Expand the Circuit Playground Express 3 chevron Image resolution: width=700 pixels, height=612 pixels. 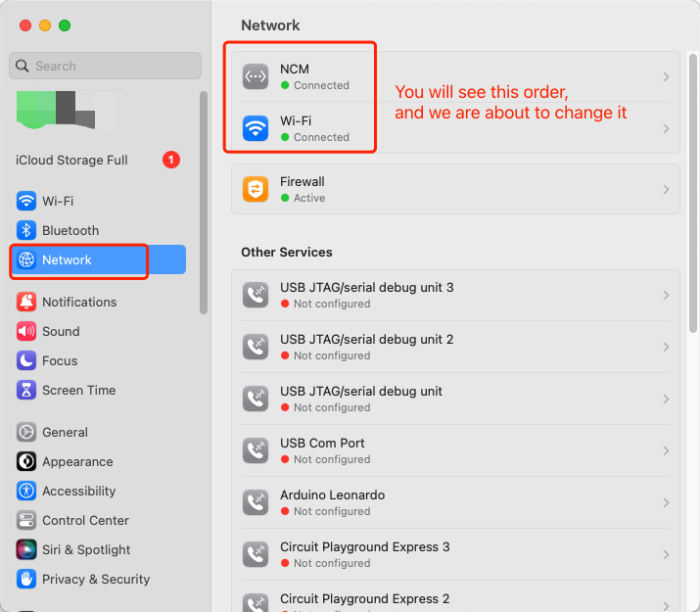click(666, 554)
